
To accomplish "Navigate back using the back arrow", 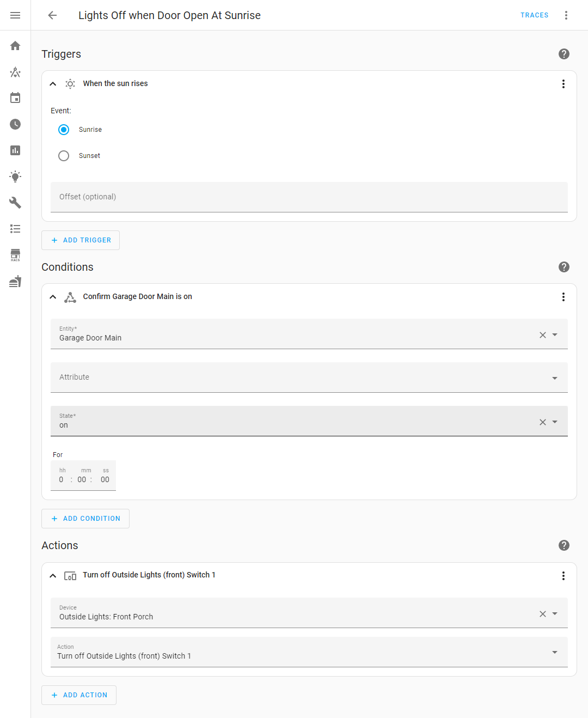I will coord(52,15).
